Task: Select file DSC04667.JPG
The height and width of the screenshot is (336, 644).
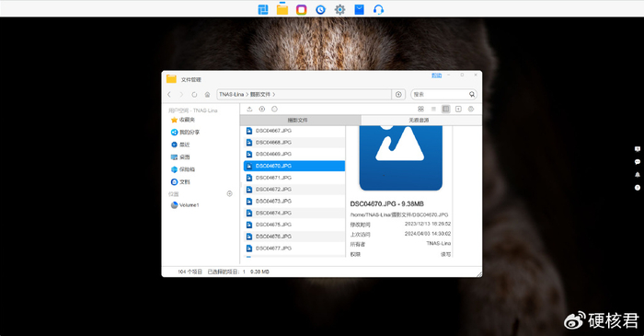Action: [x=294, y=131]
